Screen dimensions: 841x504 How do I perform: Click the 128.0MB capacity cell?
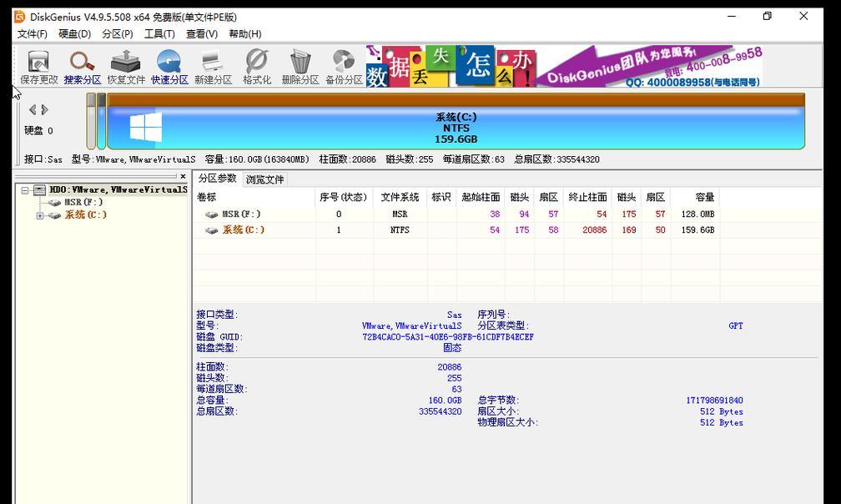pos(697,214)
